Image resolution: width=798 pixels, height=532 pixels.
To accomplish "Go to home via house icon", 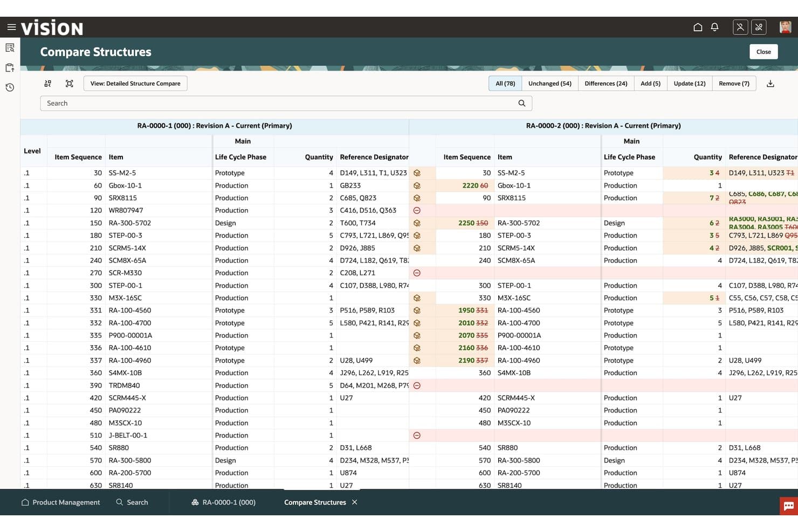I will (x=698, y=27).
